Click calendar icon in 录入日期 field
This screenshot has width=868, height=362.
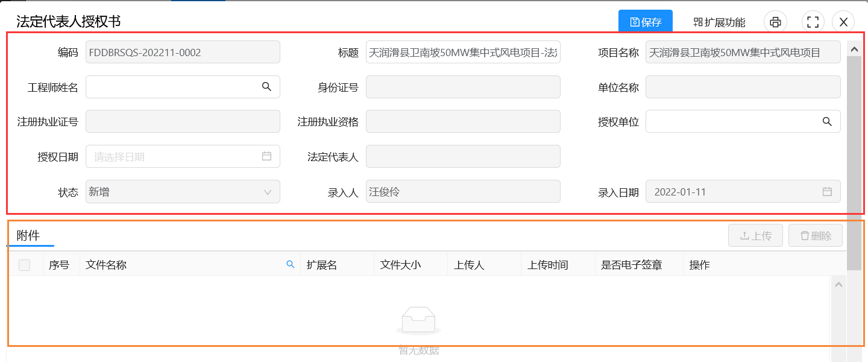coord(827,192)
